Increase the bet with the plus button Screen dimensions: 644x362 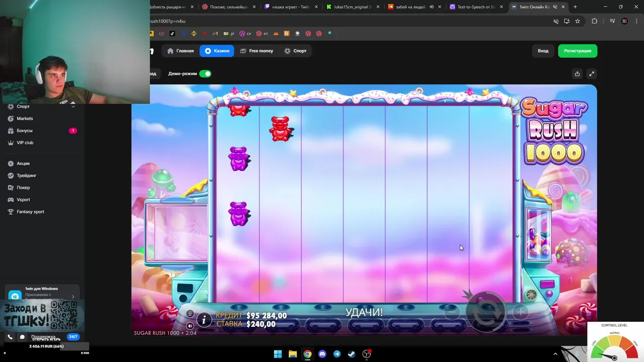click(521, 312)
